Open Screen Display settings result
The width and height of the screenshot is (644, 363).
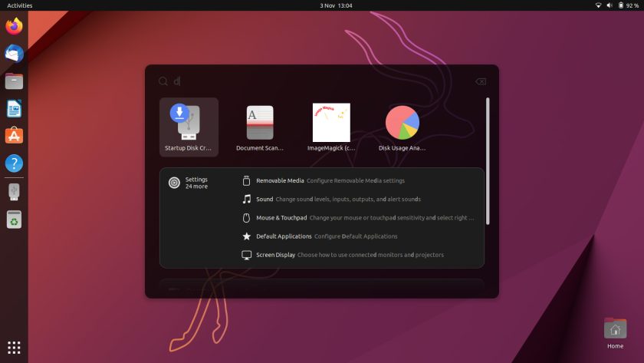click(x=358, y=255)
